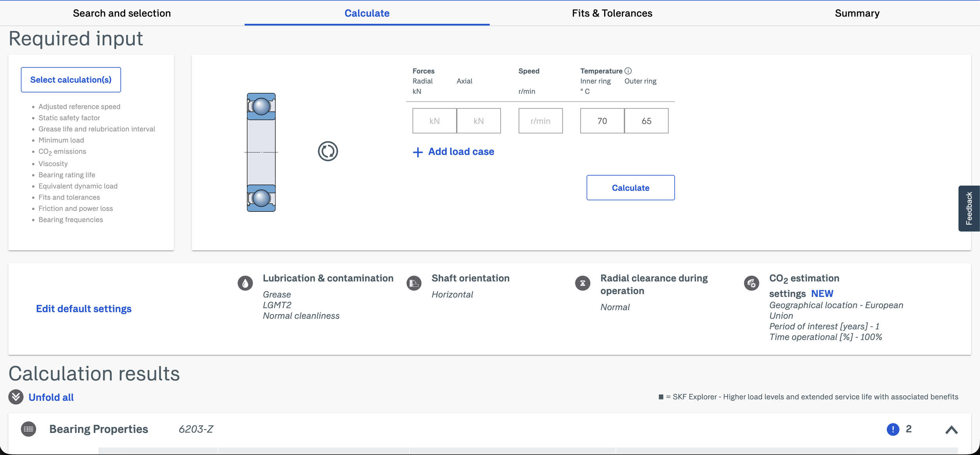
Task: Open the Feedback side tab
Action: [x=969, y=208]
